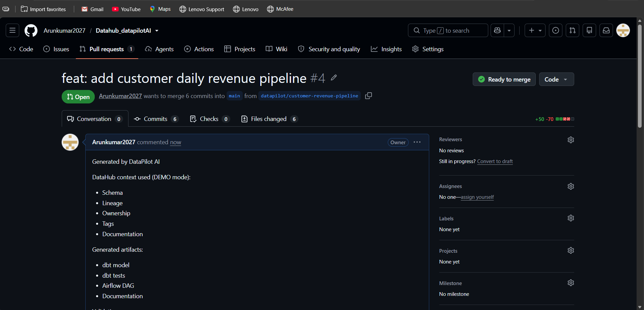
Task: Focus the 'Type / to search' field
Action: pyautogui.click(x=448, y=31)
